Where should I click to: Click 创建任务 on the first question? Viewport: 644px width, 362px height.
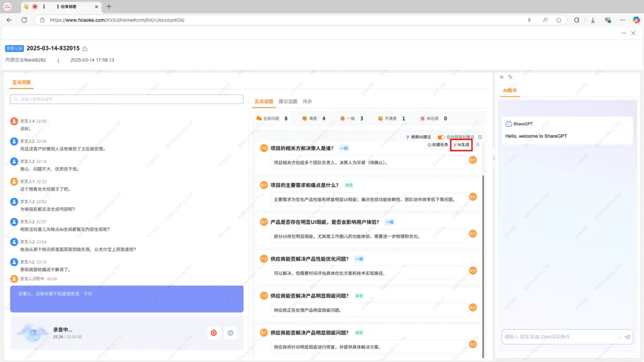tap(438, 145)
